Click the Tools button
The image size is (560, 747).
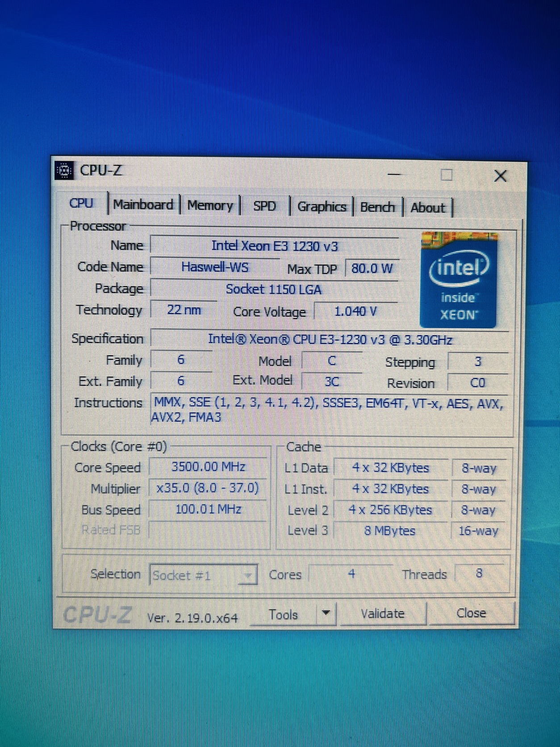tap(283, 614)
